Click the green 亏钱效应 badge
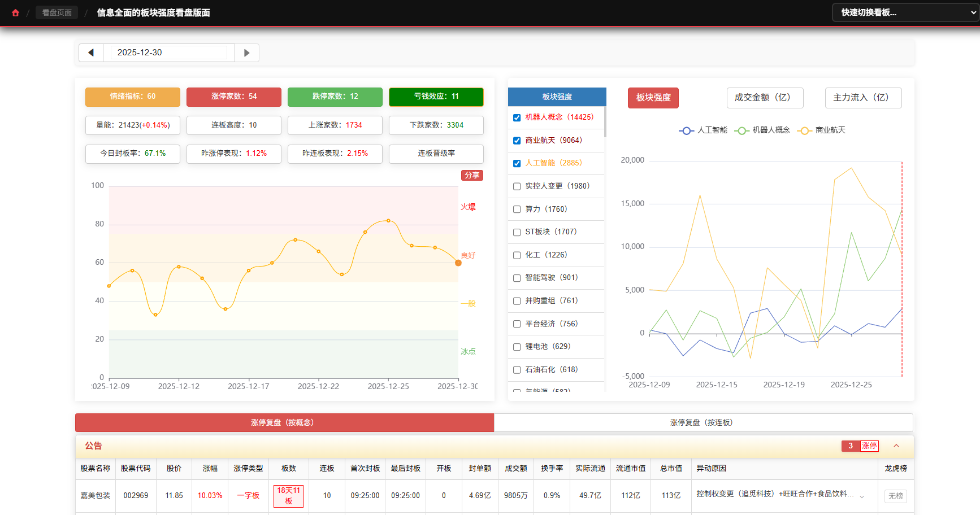 [x=436, y=97]
